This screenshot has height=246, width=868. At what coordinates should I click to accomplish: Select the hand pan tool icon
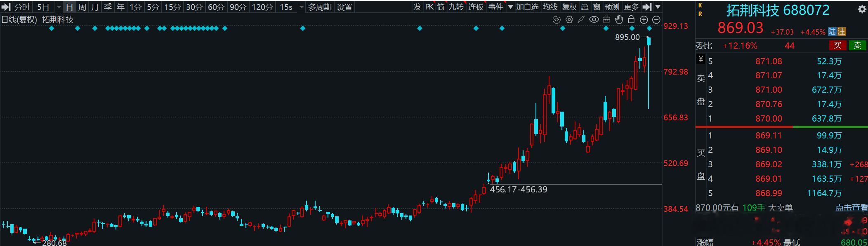coord(619,19)
